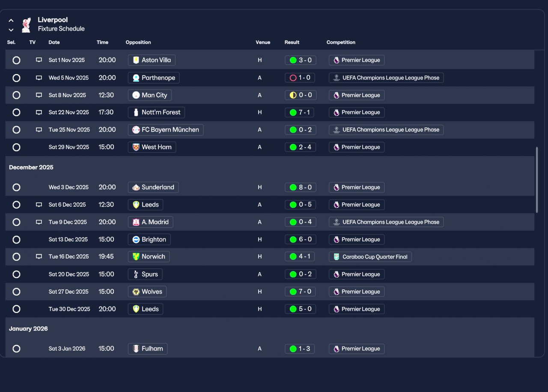Click the Result column header
Viewport: 548px width, 392px height.
292,42
